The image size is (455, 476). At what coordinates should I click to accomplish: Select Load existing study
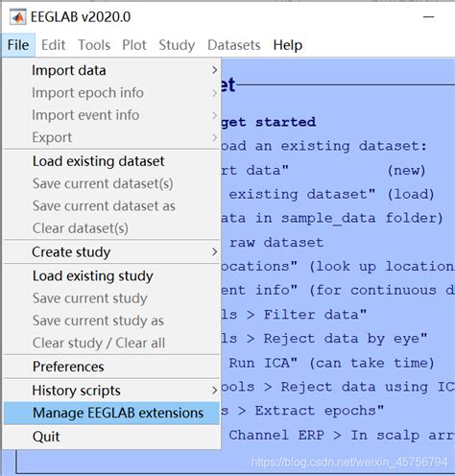pos(111,275)
